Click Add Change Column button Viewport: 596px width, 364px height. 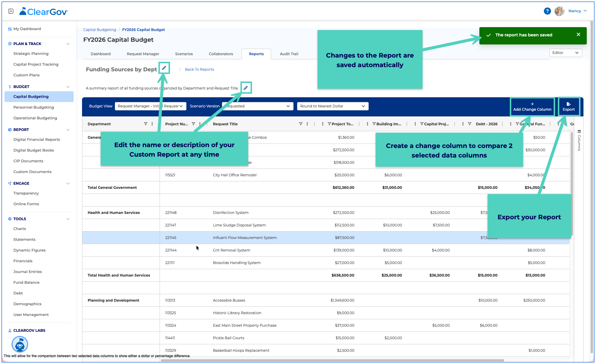532,107
